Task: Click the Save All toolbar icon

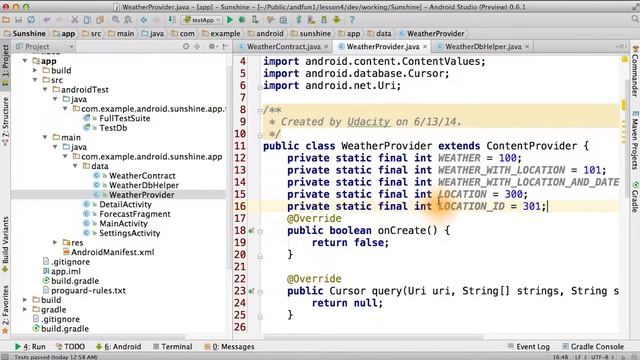Action: (18, 20)
